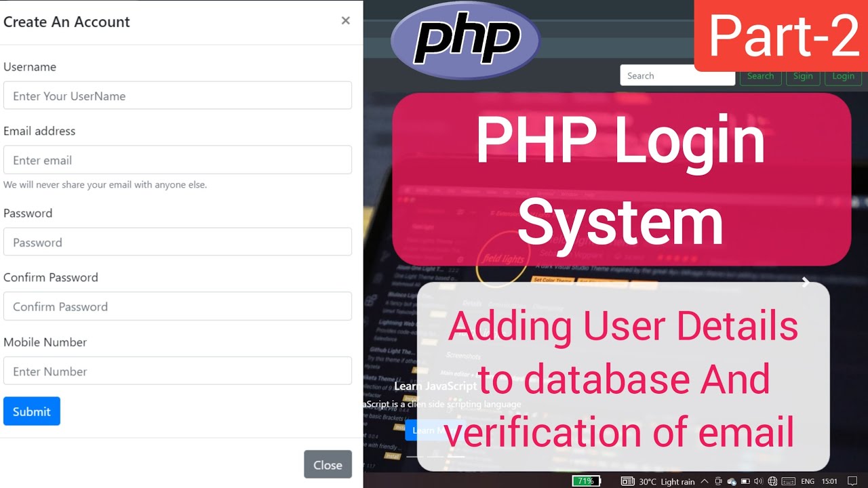Click the Mobile Number label
The width and height of the screenshot is (868, 488).
tap(45, 342)
